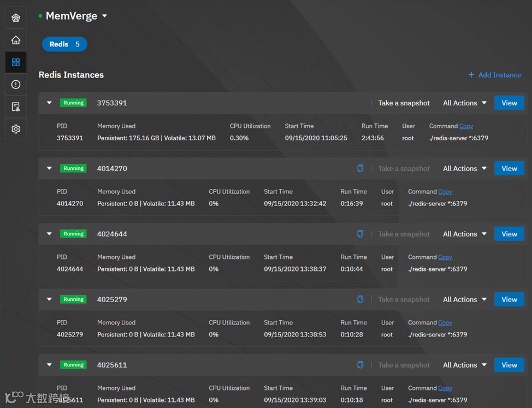
Task: Open All Actions menu for instance 4025611
Action: (x=465, y=365)
